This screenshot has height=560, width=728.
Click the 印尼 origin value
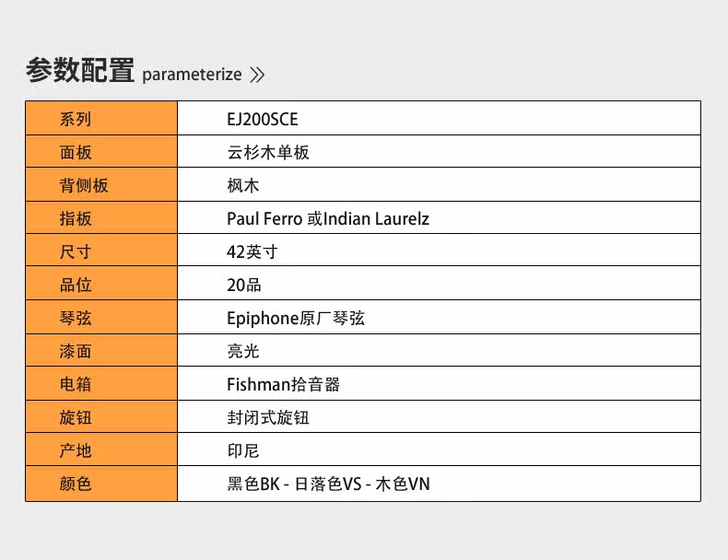[x=243, y=450]
